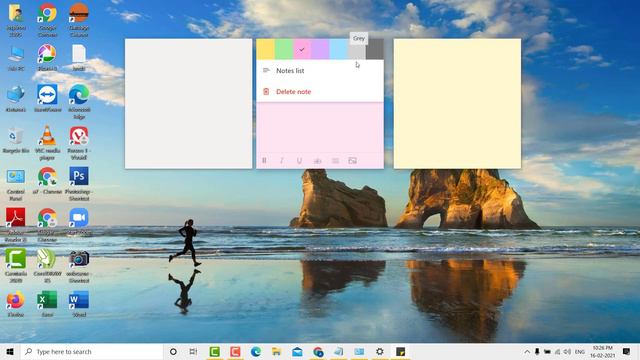Screen dimensions: 640x360
Task: Open Notes list from the note menu
Action: point(320,71)
